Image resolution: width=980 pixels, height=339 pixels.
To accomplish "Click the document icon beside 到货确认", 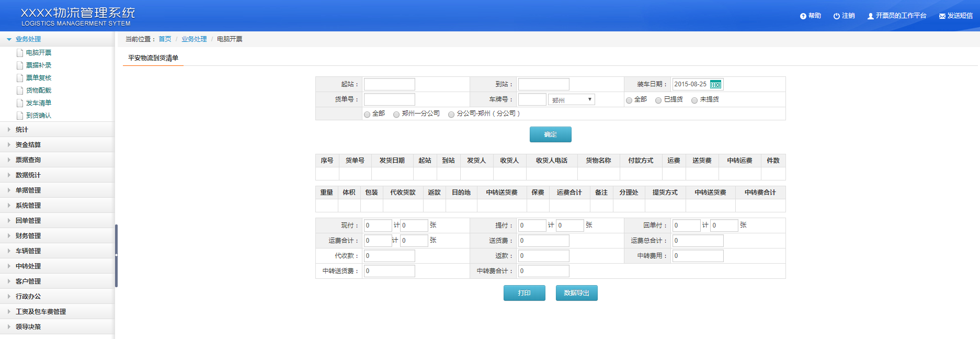I will click(x=20, y=116).
